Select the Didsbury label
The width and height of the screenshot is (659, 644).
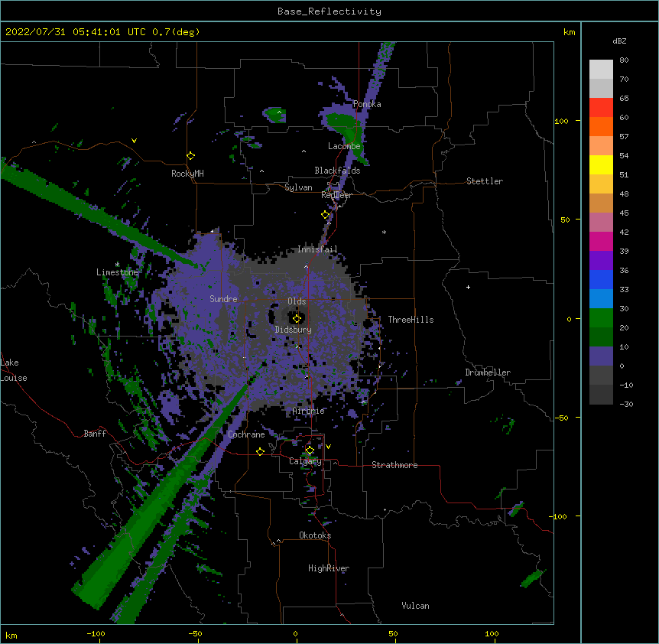[294, 330]
